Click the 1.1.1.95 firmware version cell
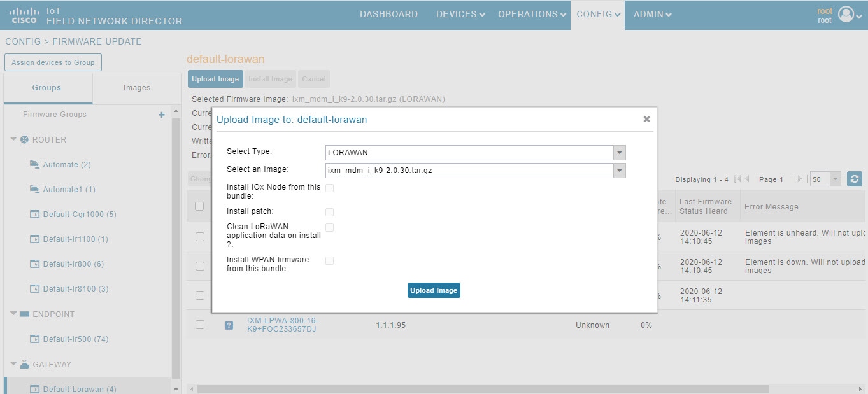 pyautogui.click(x=390, y=325)
